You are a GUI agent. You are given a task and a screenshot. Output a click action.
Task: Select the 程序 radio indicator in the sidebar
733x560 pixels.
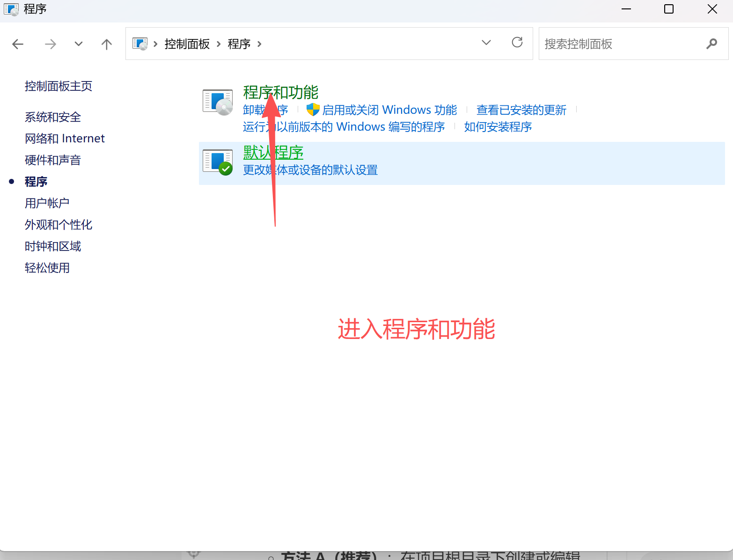11,181
